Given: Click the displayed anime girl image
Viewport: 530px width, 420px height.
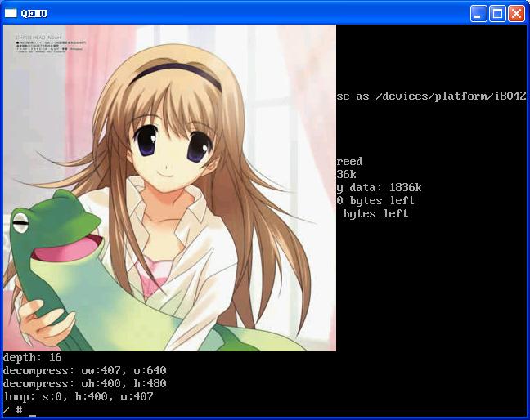Looking at the screenshot, I should coord(169,188).
